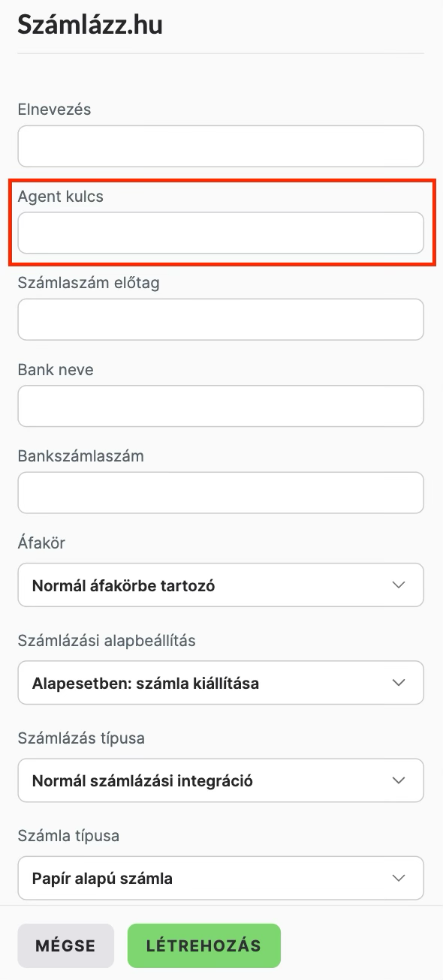Select the Számlaszám előtag input box

221,320
